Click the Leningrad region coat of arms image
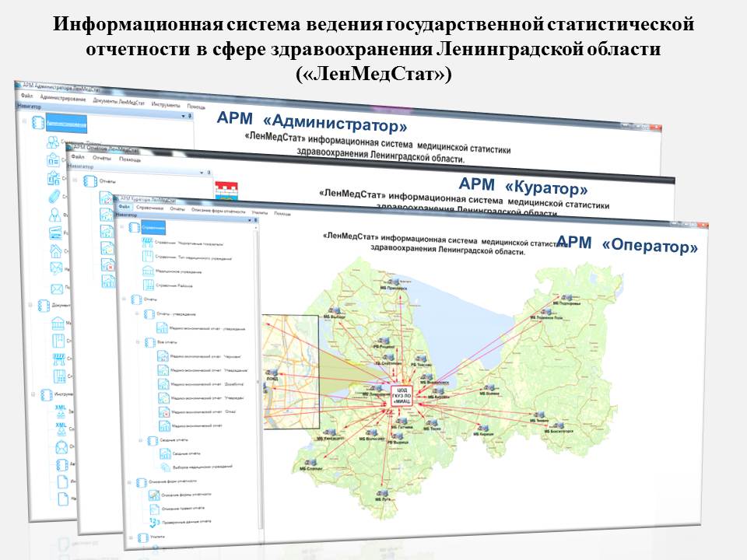The width and height of the screenshot is (747, 560). (226, 191)
